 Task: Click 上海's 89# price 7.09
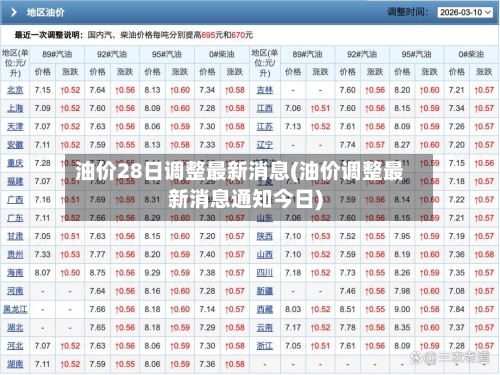coord(43,108)
